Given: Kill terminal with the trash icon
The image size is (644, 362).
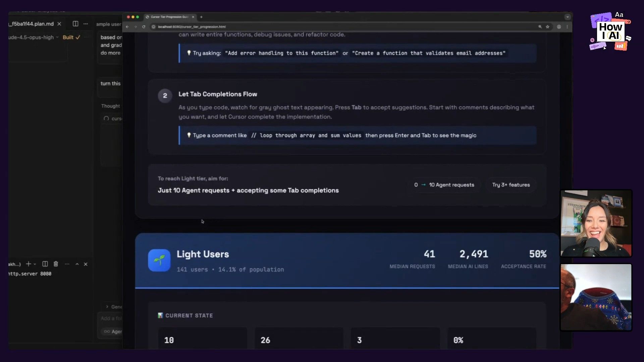Looking at the screenshot, I should pyautogui.click(x=56, y=264).
